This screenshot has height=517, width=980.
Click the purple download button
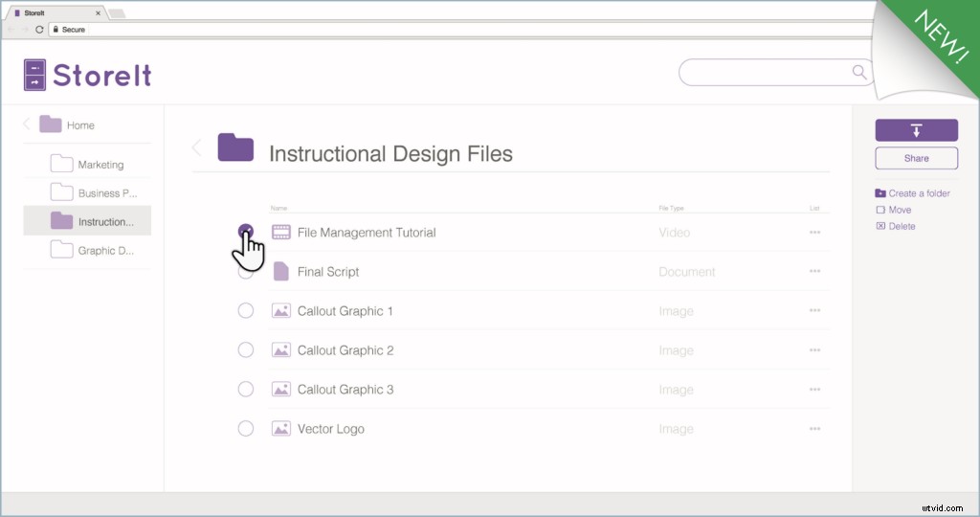pyautogui.click(x=916, y=130)
